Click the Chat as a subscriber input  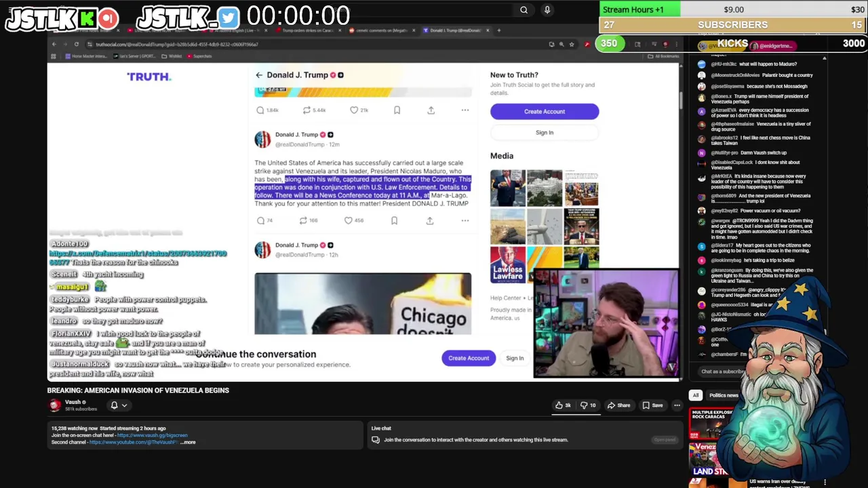point(723,371)
